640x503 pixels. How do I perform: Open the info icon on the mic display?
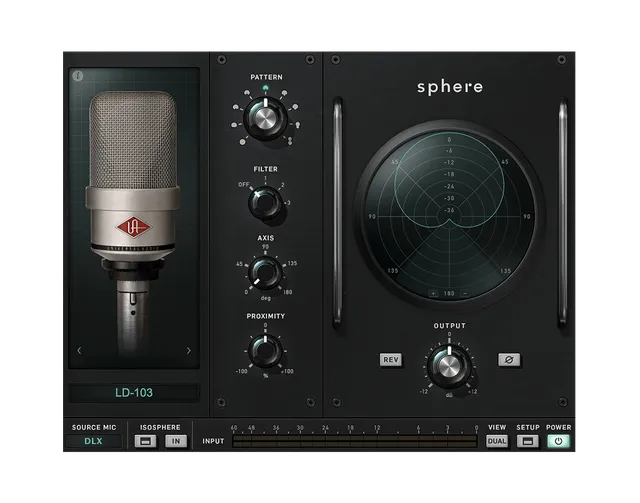coord(78,76)
